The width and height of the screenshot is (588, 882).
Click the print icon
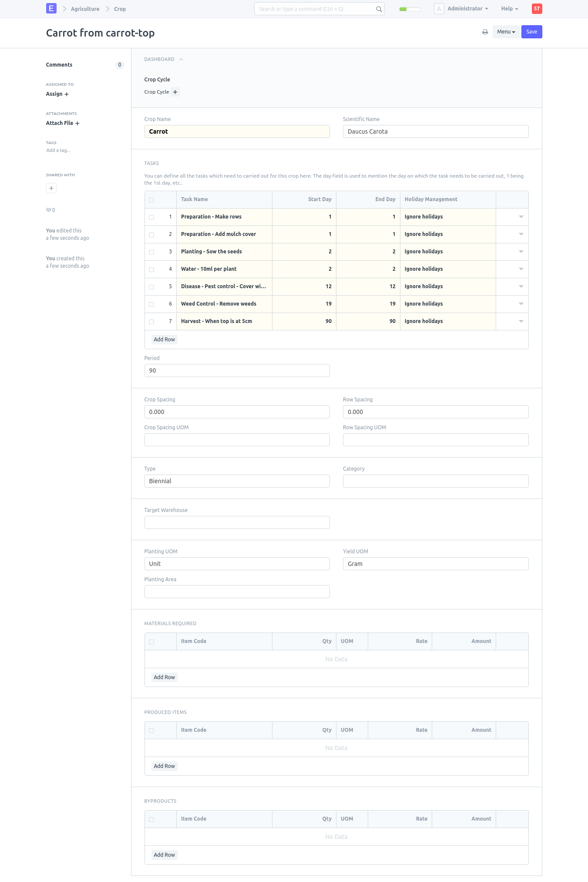(485, 32)
